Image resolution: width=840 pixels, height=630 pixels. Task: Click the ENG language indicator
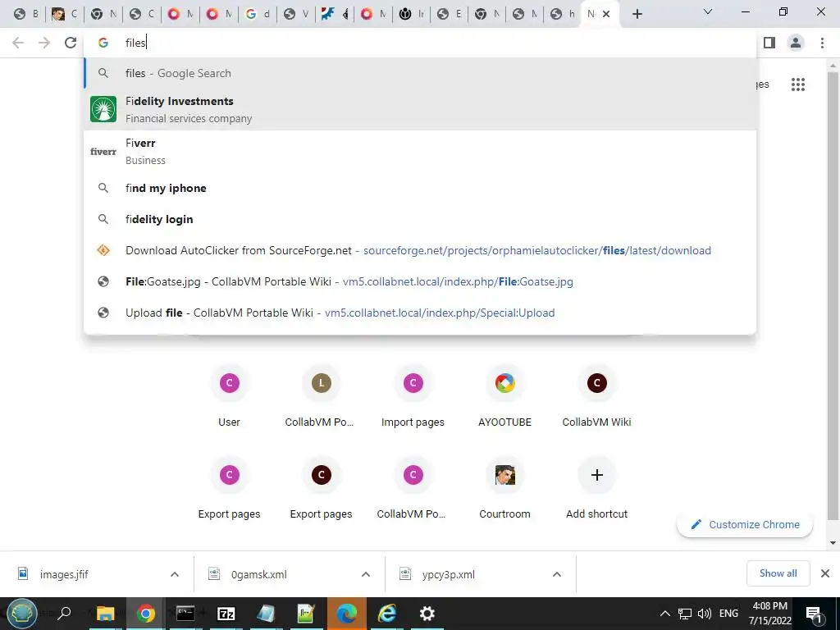point(728,614)
